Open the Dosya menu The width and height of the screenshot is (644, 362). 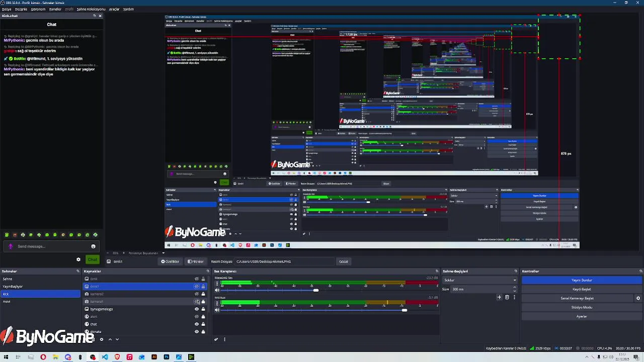[x=7, y=9]
